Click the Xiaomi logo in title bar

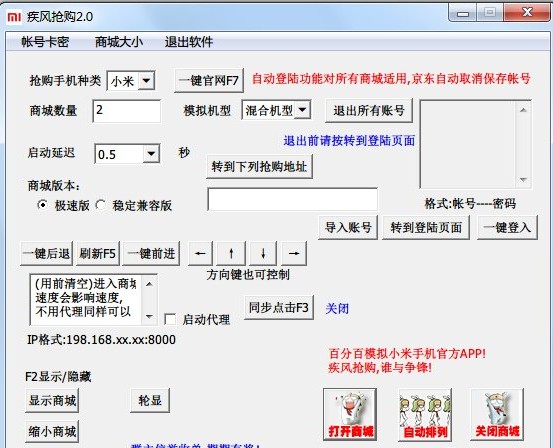14,17
